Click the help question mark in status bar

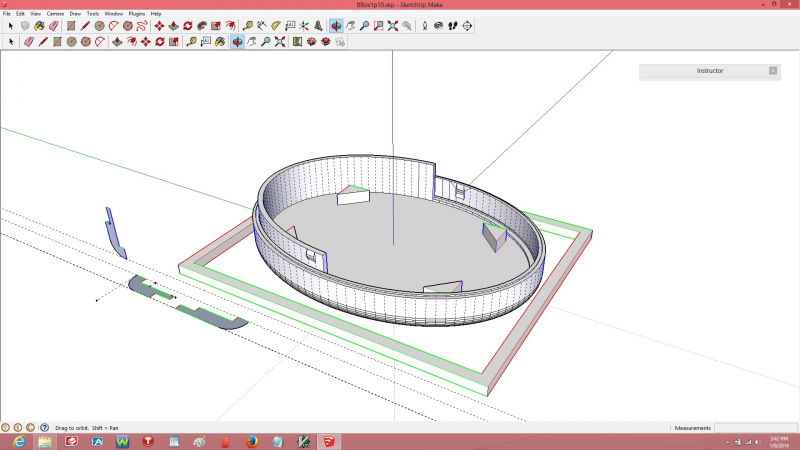tap(44, 427)
